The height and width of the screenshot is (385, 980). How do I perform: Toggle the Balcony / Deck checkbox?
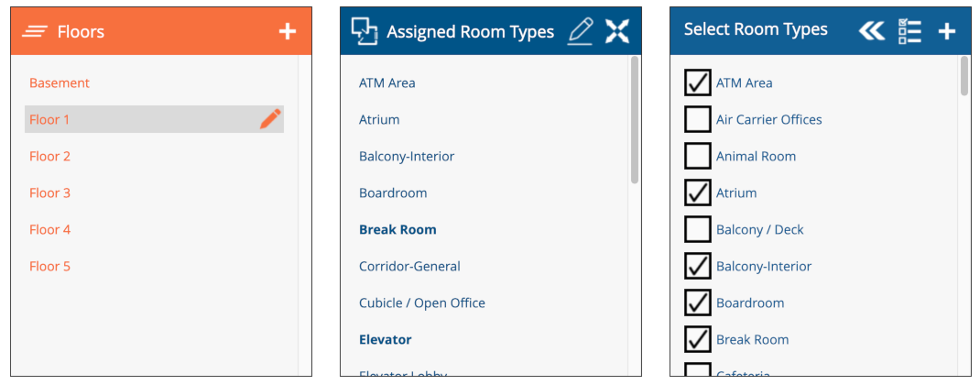coord(698,229)
